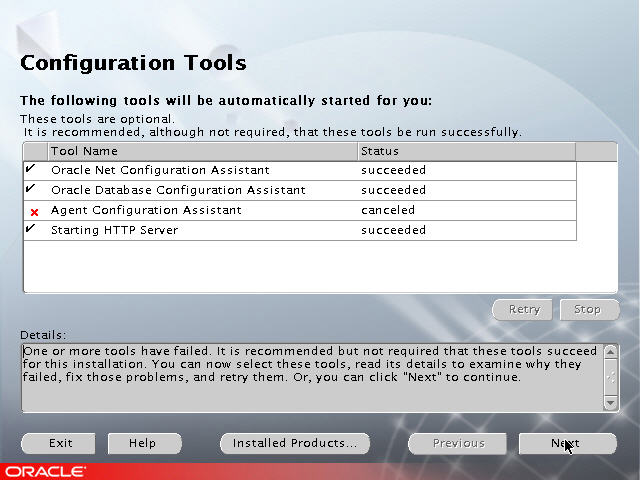
Task: Click succeeded status for Oracle Database Configuration Assistant
Action: coord(393,190)
